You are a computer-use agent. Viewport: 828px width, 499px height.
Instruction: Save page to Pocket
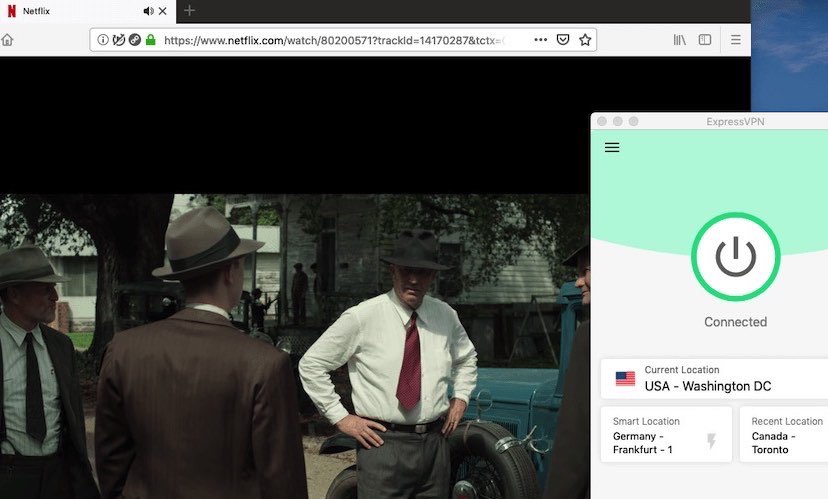pyautogui.click(x=563, y=40)
